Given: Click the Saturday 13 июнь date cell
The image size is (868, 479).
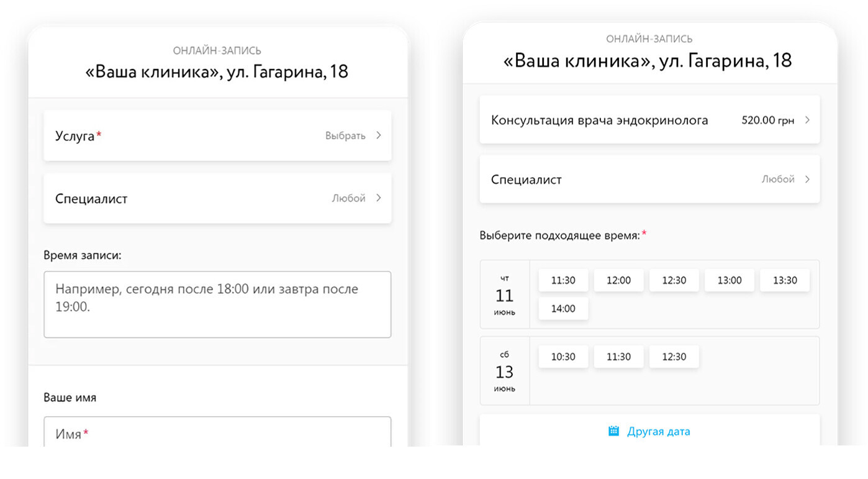Looking at the screenshot, I should (505, 371).
